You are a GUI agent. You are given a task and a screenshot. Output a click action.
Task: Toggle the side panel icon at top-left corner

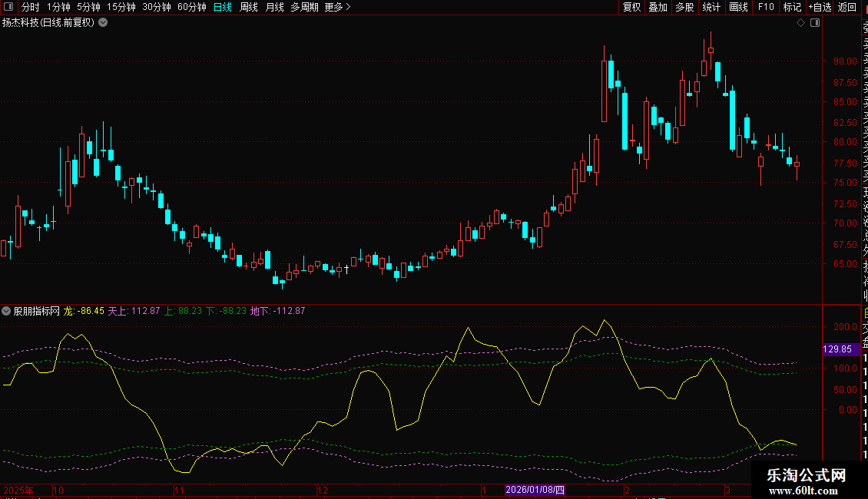(x=8, y=7)
